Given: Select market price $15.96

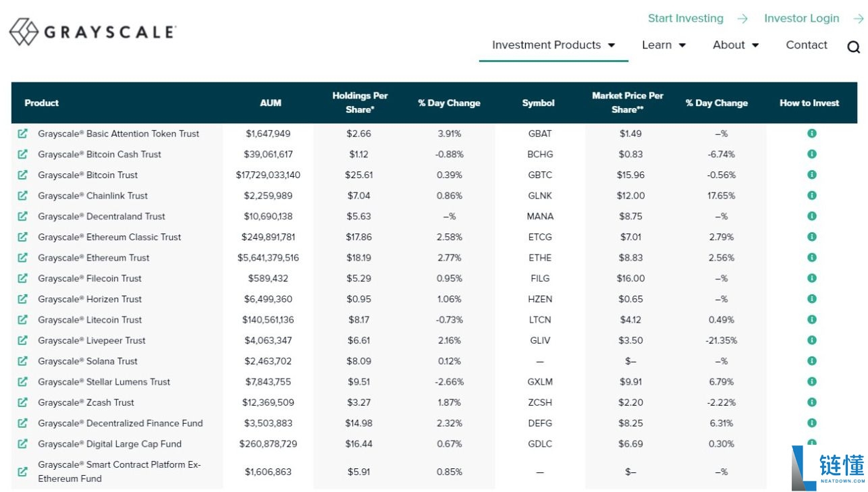Looking at the screenshot, I should (631, 175).
